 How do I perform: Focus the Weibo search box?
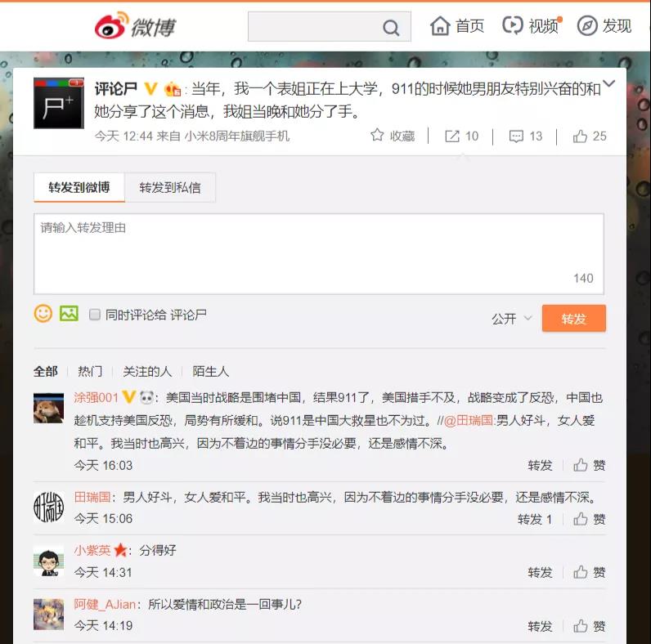[x=330, y=26]
